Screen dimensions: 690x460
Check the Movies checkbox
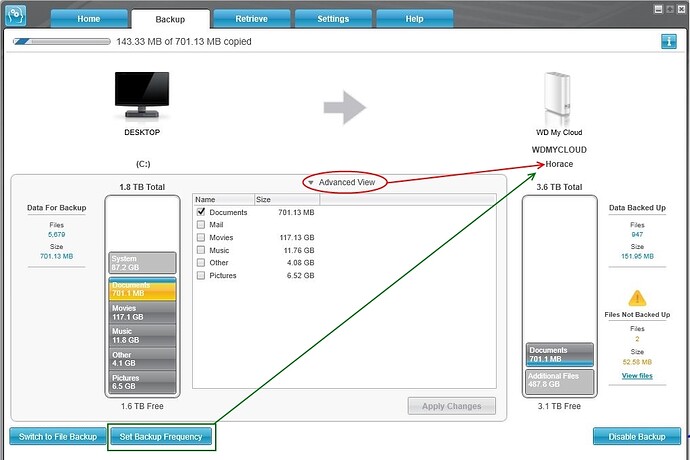click(x=201, y=237)
